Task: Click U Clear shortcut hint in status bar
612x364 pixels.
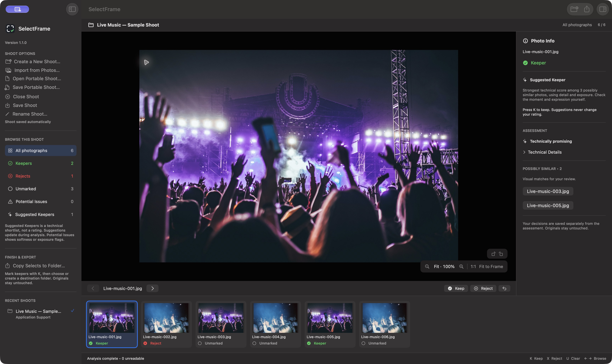Action: coord(573,359)
